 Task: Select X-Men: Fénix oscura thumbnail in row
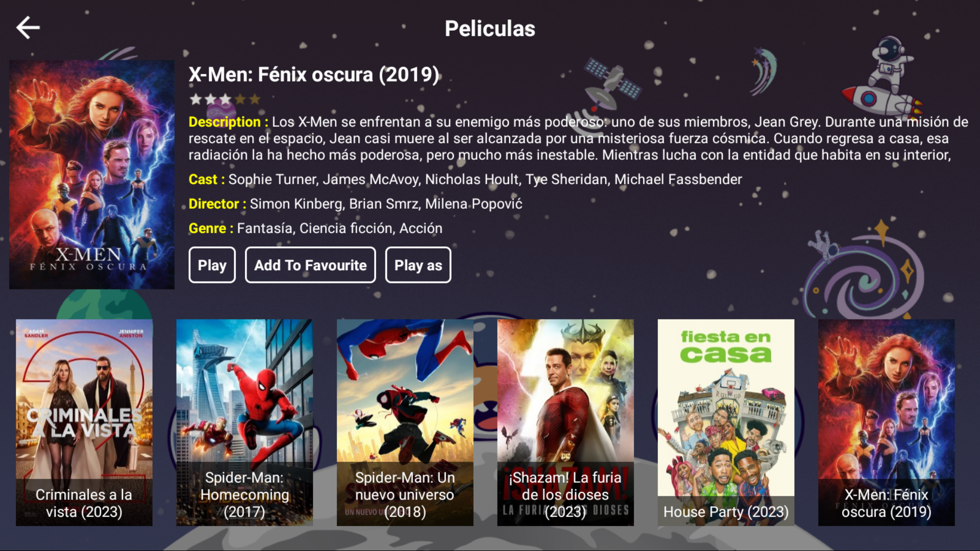887,422
